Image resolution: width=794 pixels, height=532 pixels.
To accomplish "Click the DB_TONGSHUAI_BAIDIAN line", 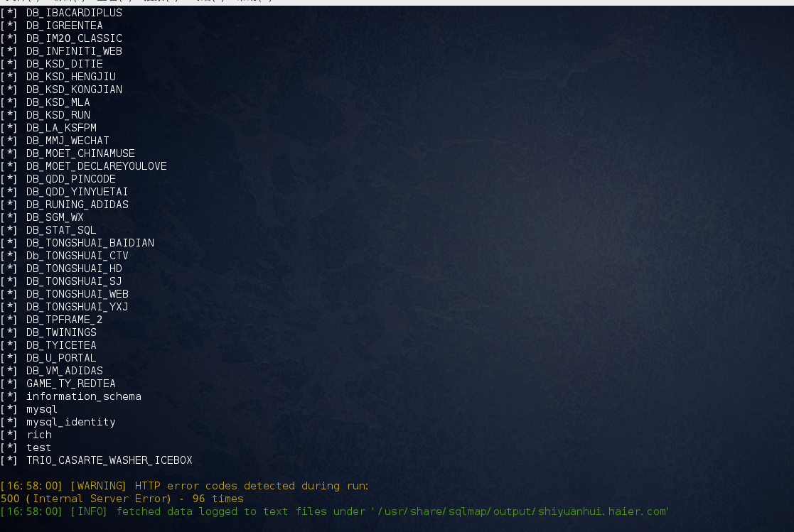I will click(90, 243).
